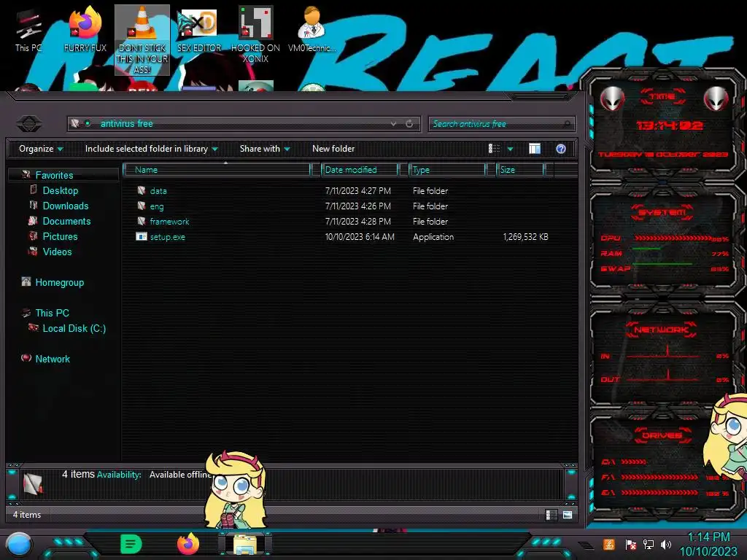Sort files by Name column
The height and width of the screenshot is (560, 747).
tap(217, 170)
